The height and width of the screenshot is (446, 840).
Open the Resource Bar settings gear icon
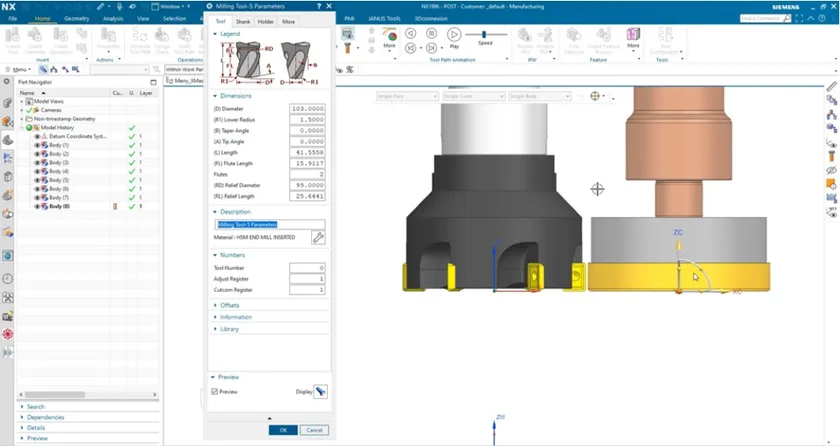click(6, 82)
